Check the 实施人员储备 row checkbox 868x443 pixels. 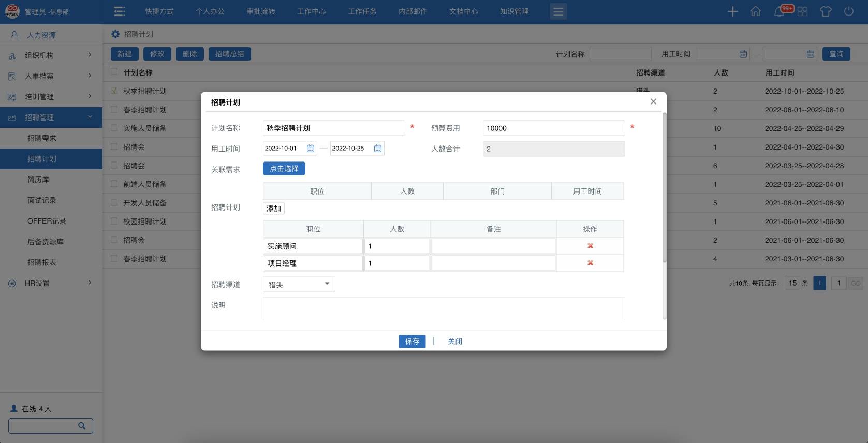[114, 128]
